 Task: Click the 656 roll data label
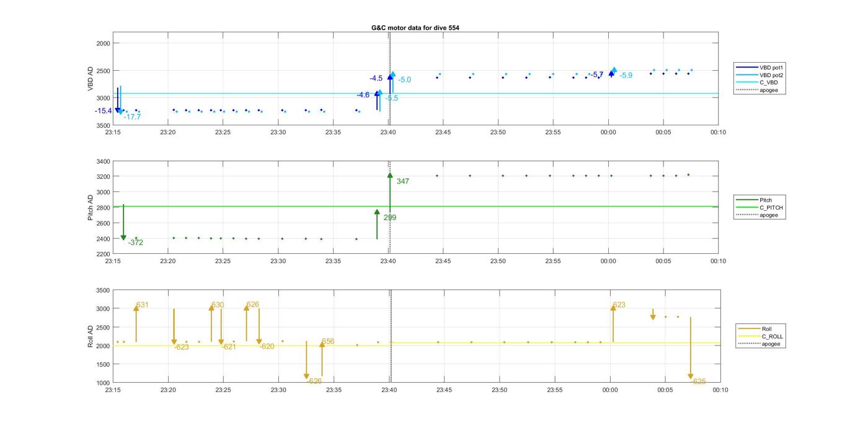[328, 342]
